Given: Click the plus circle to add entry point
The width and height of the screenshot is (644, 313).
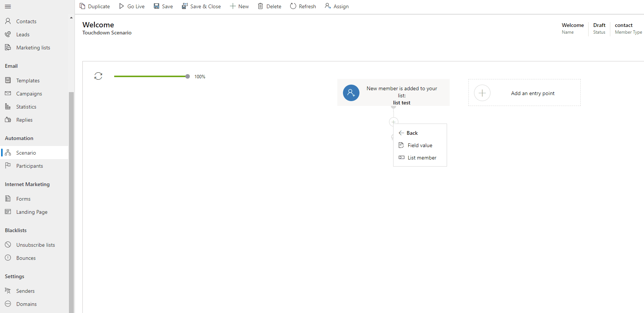Looking at the screenshot, I should point(482,93).
